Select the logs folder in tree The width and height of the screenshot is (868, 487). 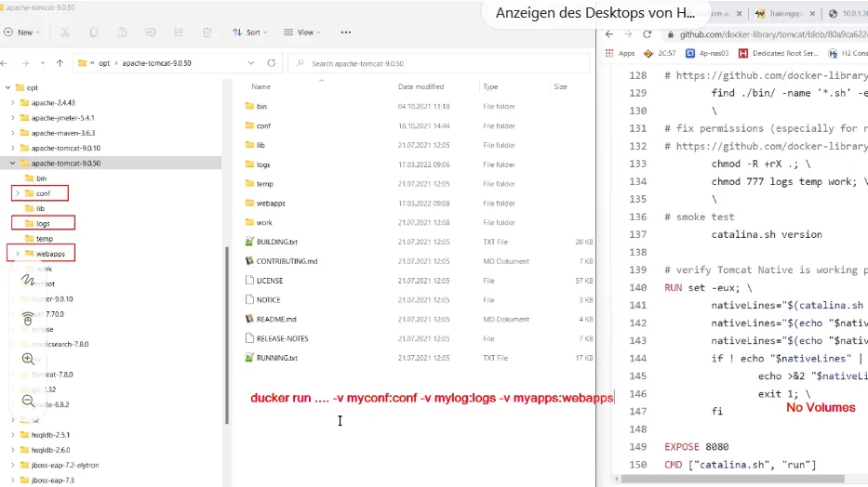(43, 223)
